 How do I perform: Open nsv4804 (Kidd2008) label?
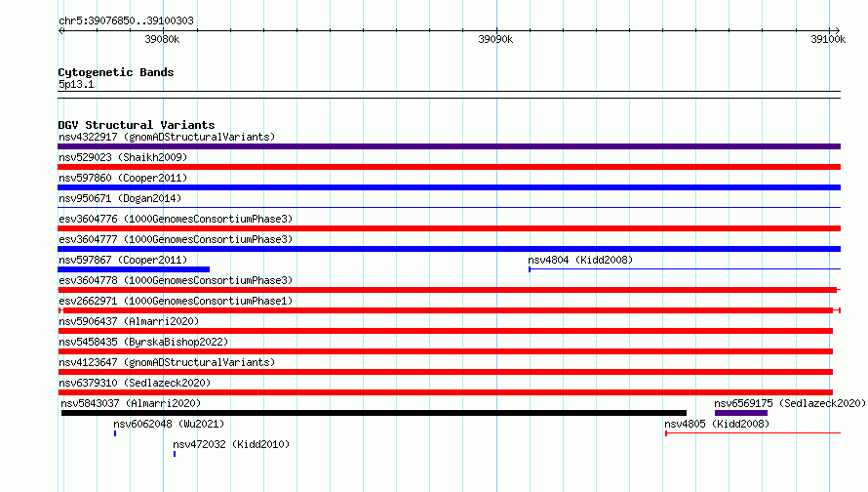580,260
